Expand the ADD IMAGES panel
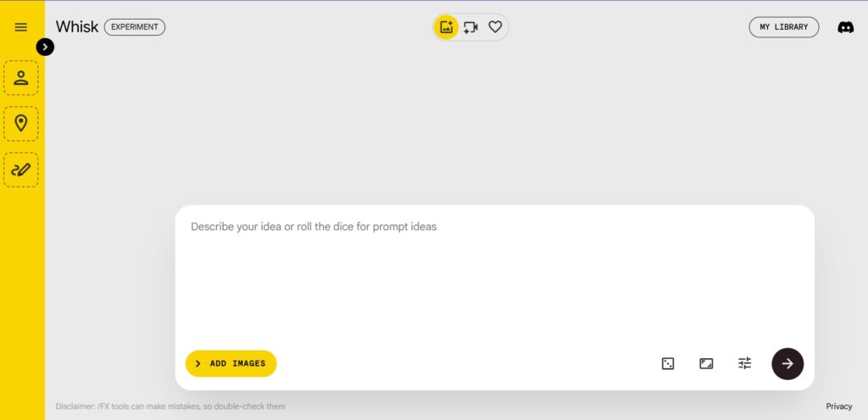The height and width of the screenshot is (420, 868). [x=231, y=363]
